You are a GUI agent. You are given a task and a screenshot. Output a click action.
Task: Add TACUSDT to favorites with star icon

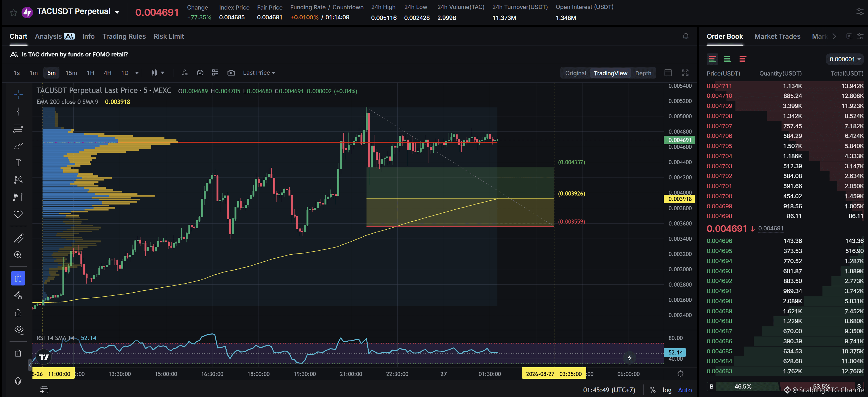(x=13, y=13)
